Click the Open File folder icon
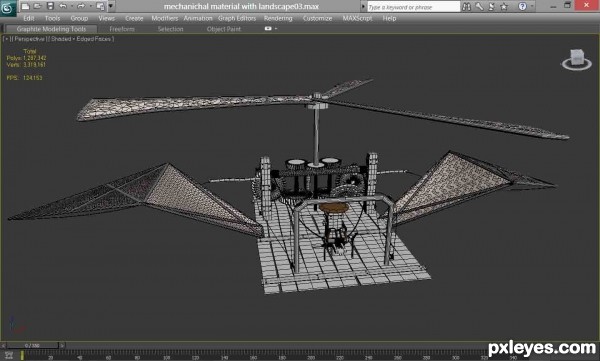This screenshot has width=600, height=361. 38,6
